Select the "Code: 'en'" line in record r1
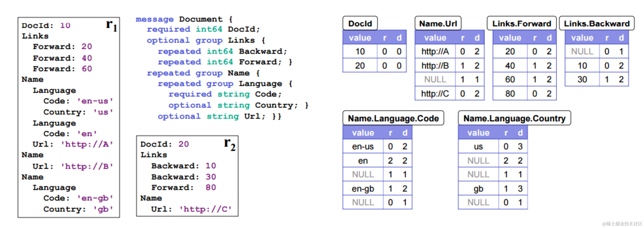Screen dimensions: 644x228 70,134
